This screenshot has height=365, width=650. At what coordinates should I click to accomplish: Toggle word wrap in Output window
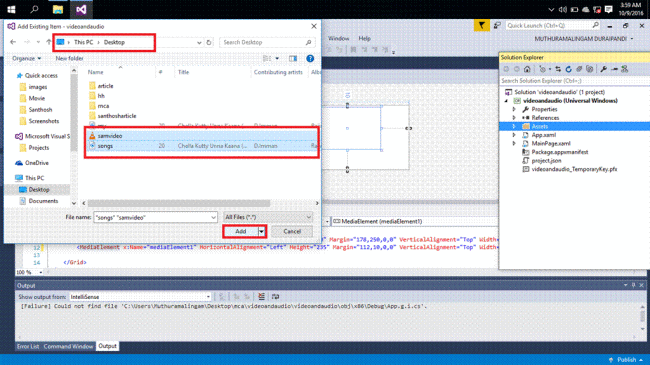(275, 297)
